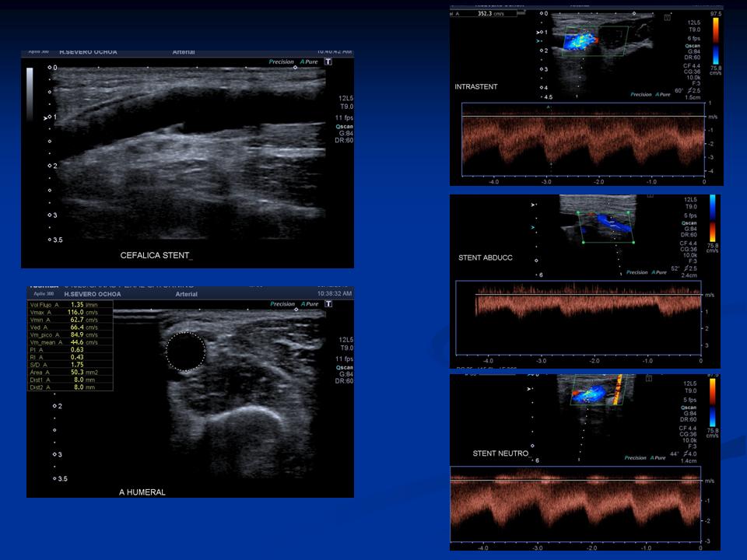Click the 'STENT NEUTRO' label
Image resolution: width=747 pixels, height=560 pixels.
click(500, 453)
